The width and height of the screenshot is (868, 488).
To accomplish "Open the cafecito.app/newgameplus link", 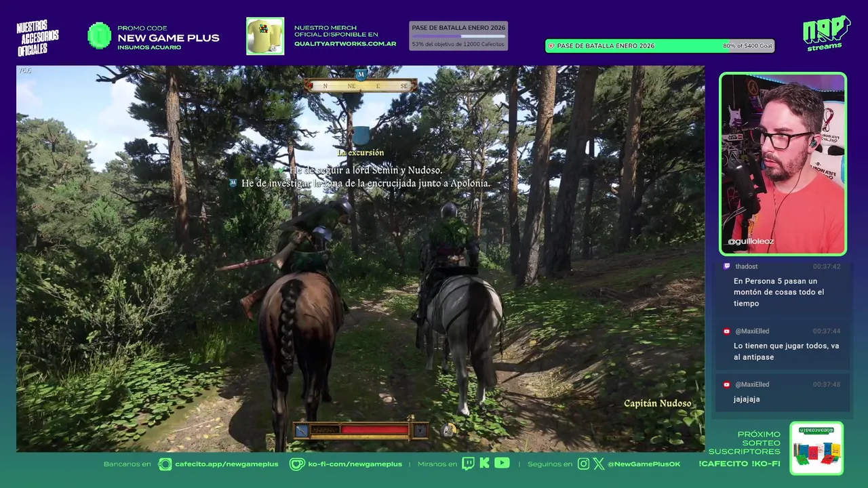I will 226,464.
